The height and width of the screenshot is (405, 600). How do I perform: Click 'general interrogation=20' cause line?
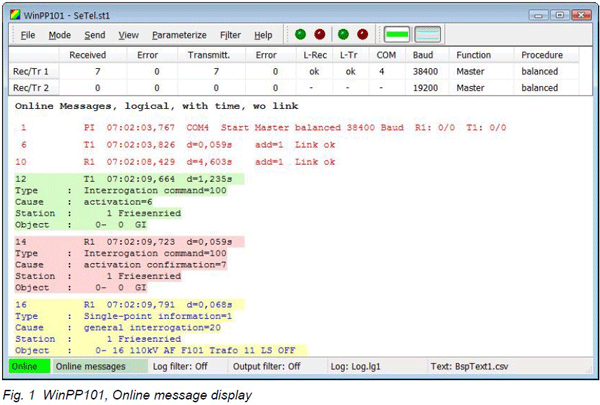click(152, 328)
